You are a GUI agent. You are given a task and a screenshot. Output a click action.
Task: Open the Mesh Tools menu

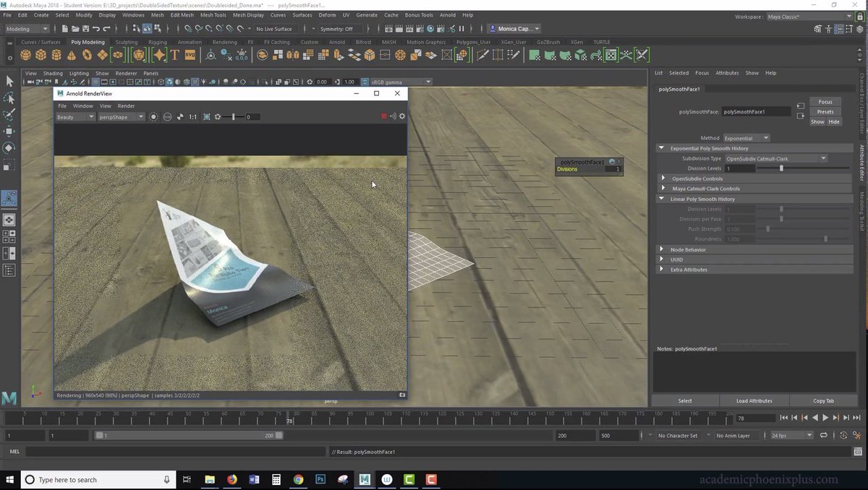pos(213,14)
